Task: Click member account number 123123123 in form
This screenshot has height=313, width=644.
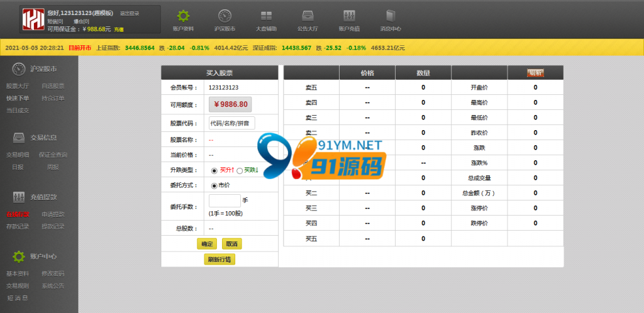Action: (x=223, y=87)
